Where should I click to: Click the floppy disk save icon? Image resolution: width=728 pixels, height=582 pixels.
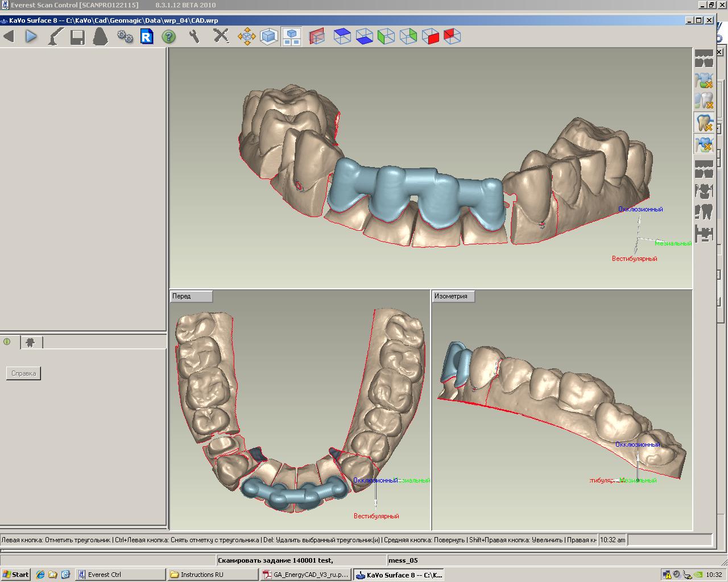[77, 37]
